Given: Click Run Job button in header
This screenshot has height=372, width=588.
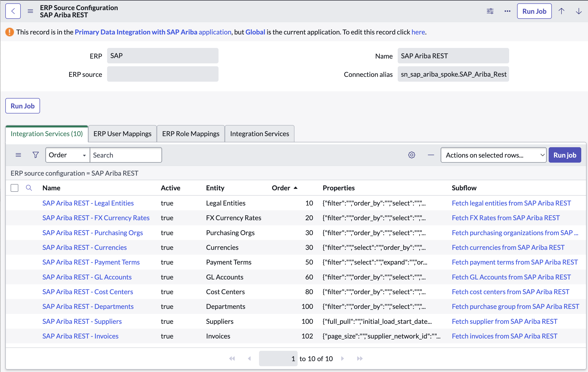Looking at the screenshot, I should click(534, 11).
